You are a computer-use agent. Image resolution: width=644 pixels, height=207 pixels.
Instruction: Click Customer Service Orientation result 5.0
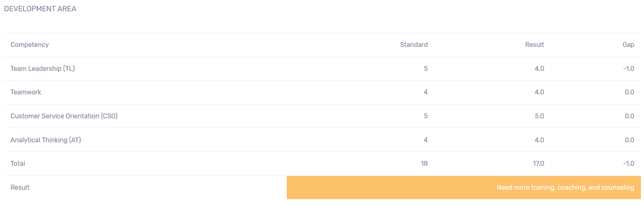pyautogui.click(x=539, y=116)
